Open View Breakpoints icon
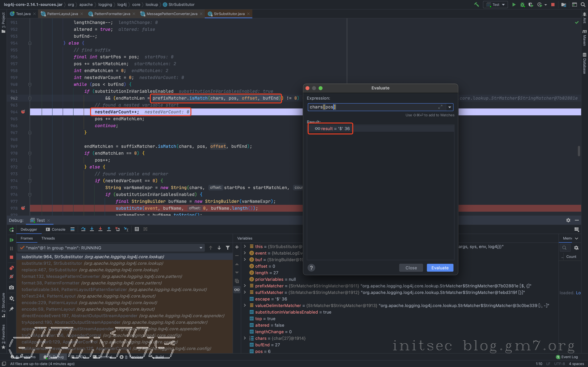The height and width of the screenshot is (367, 588). point(11,268)
